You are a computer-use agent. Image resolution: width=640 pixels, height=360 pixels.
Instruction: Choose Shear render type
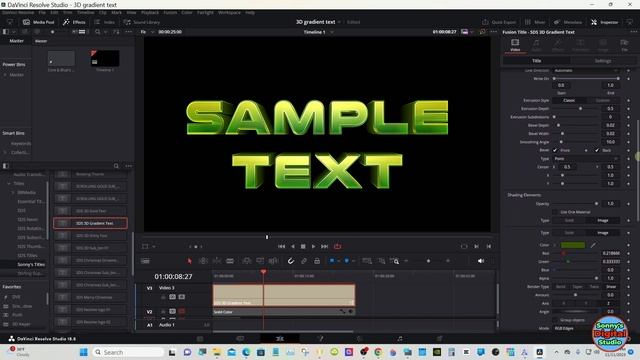[x=611, y=287]
